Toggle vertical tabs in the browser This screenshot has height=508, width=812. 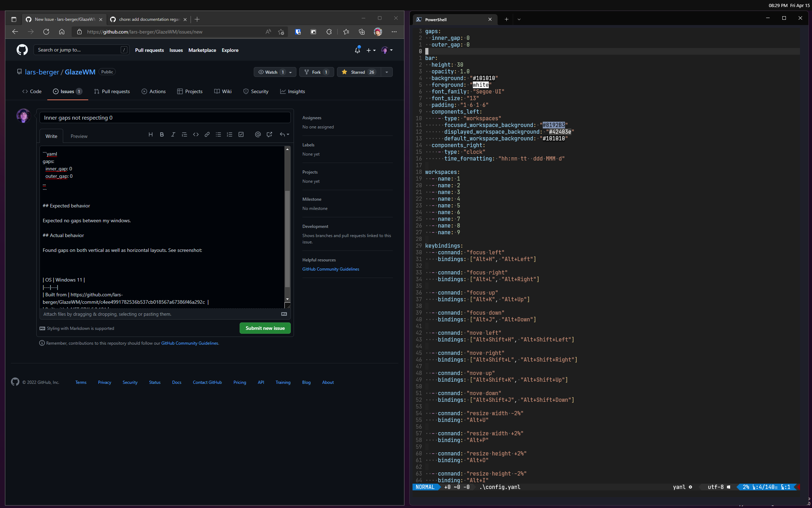[x=14, y=19]
